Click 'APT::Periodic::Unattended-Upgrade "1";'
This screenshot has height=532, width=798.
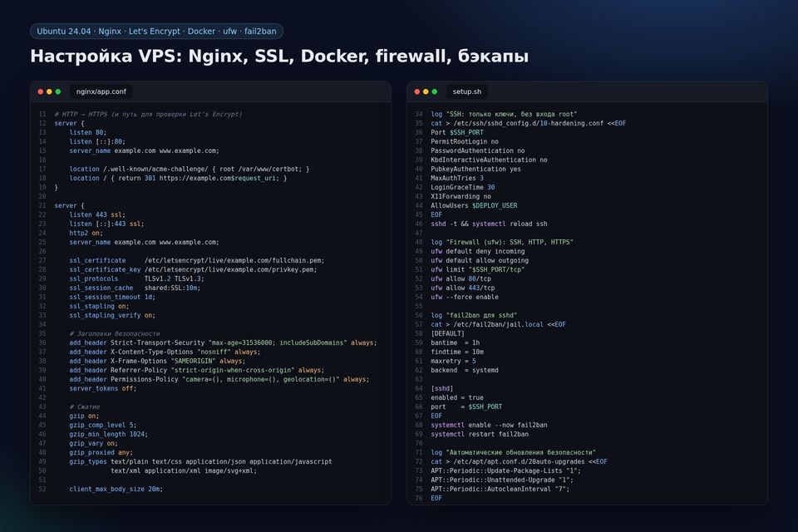pos(502,480)
